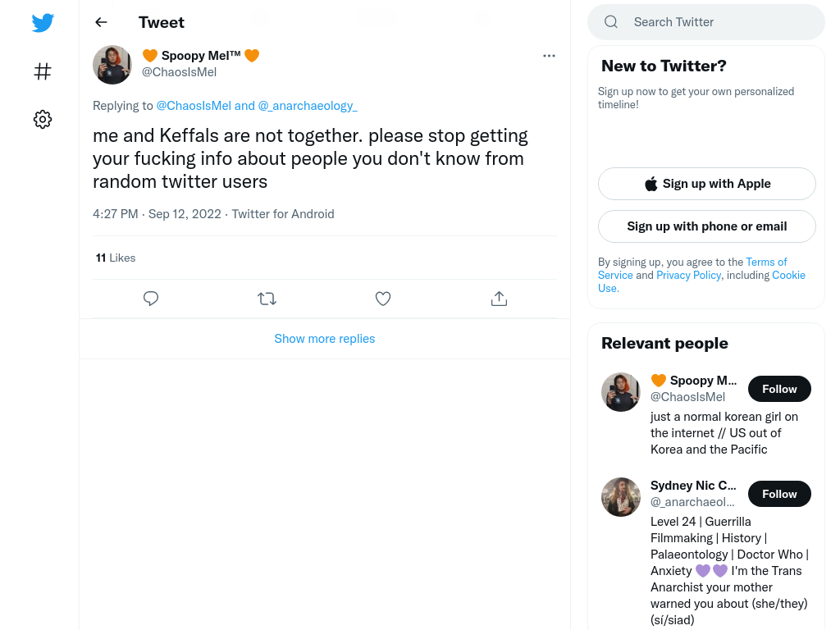
Task: Open the Explore hashtag icon
Action: coord(43,71)
